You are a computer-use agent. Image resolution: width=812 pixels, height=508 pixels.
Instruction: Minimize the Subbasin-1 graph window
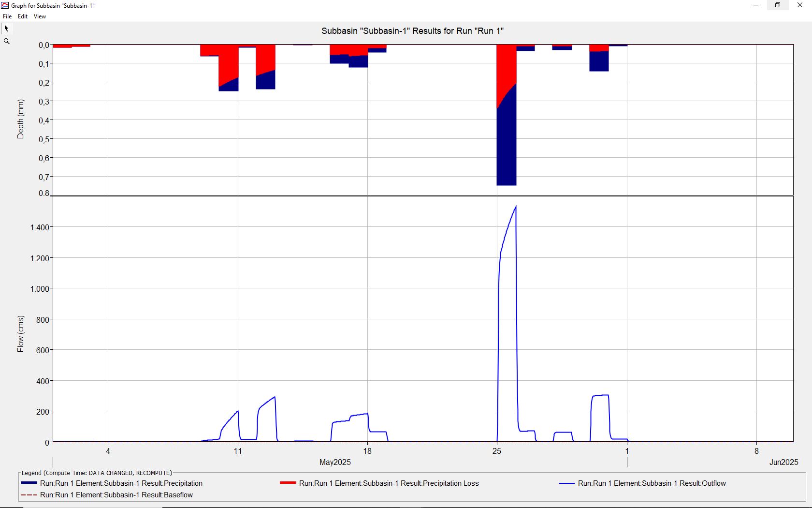point(756,5)
